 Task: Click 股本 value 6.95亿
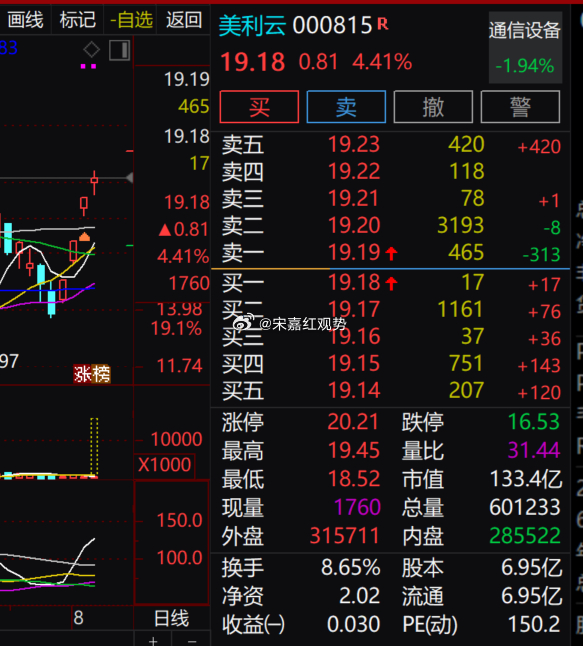[531, 568]
